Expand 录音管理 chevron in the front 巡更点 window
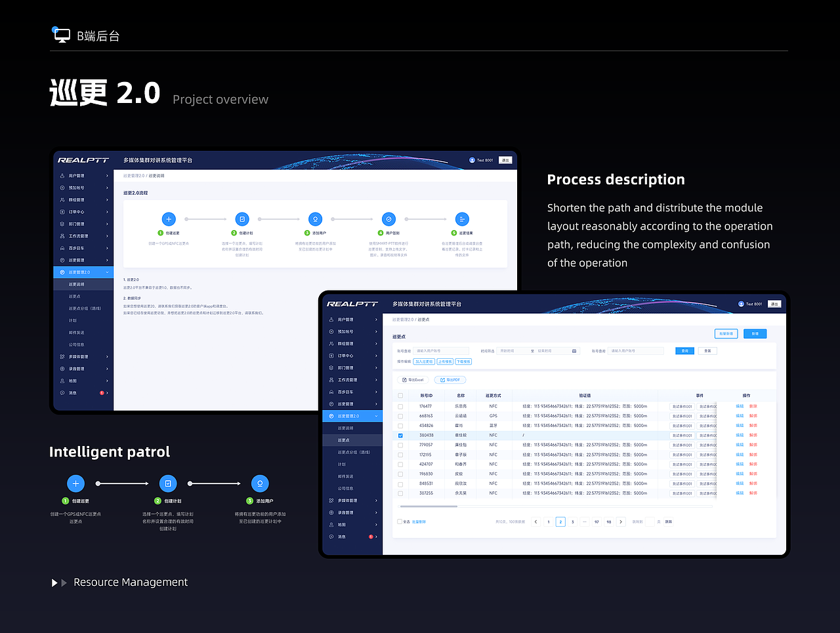The height and width of the screenshot is (633, 840). (376, 512)
